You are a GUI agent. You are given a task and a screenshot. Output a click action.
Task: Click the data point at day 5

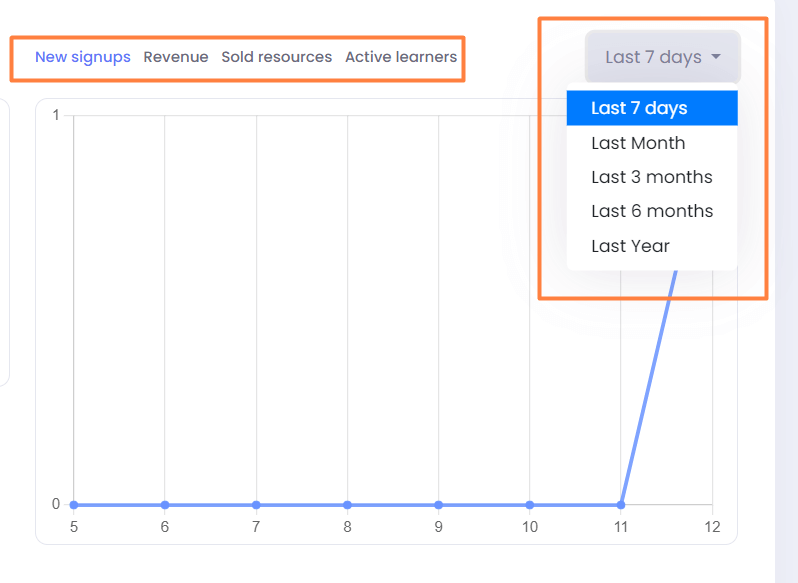pos(74,505)
